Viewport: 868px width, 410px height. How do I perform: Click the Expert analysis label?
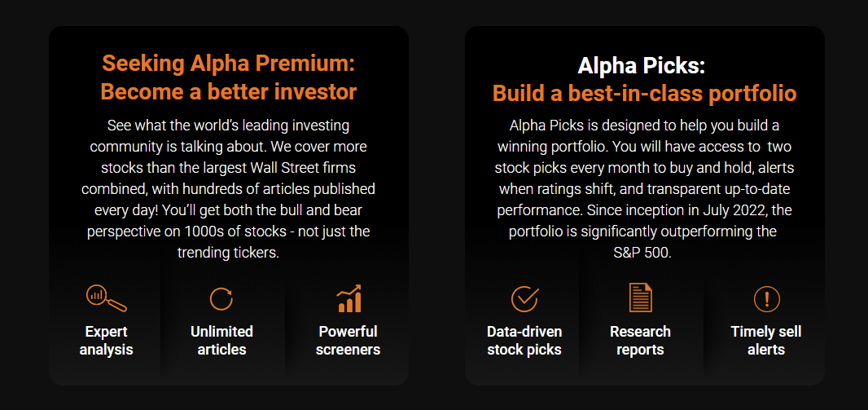tap(106, 341)
